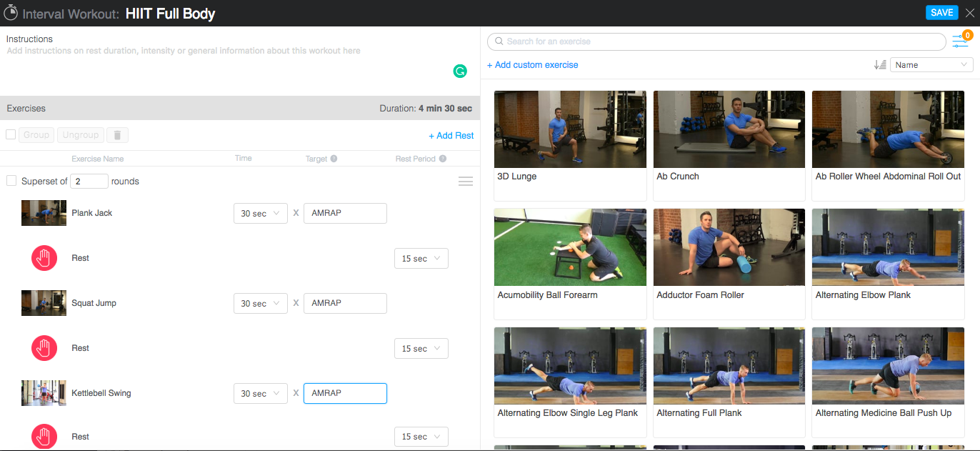Image resolution: width=980 pixels, height=451 pixels.
Task: Click Add custom exercise link
Action: point(533,64)
